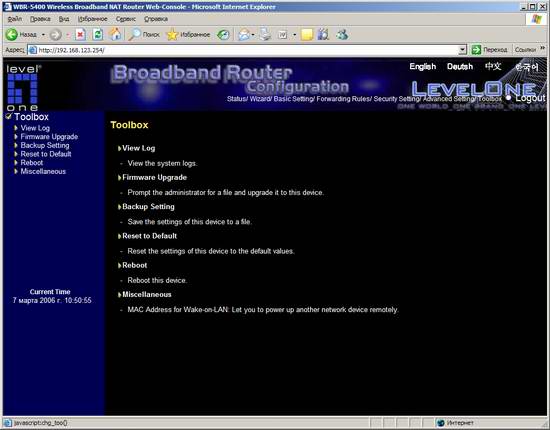This screenshot has height=430, width=550.
Task: Select Backup Setting in sidebar
Action: click(x=45, y=145)
